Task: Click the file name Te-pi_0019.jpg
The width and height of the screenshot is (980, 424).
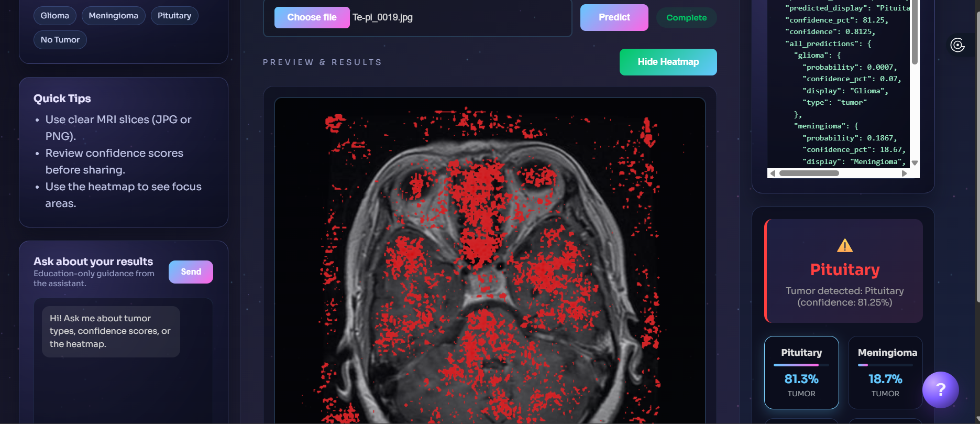Action: point(382,17)
